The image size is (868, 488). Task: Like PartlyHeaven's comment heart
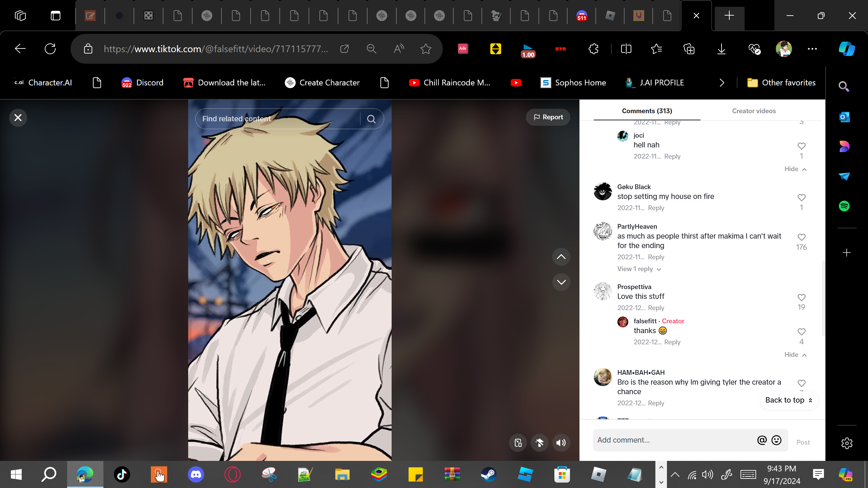point(801,237)
